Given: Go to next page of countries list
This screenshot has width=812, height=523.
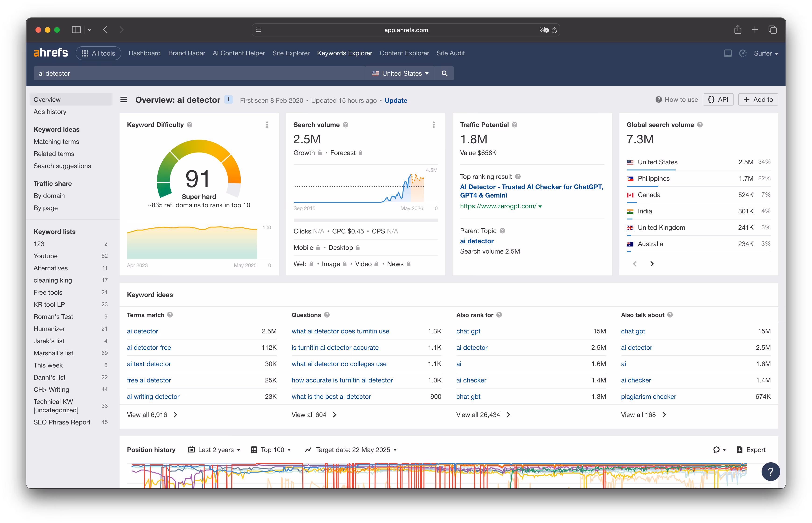Looking at the screenshot, I should click(652, 264).
